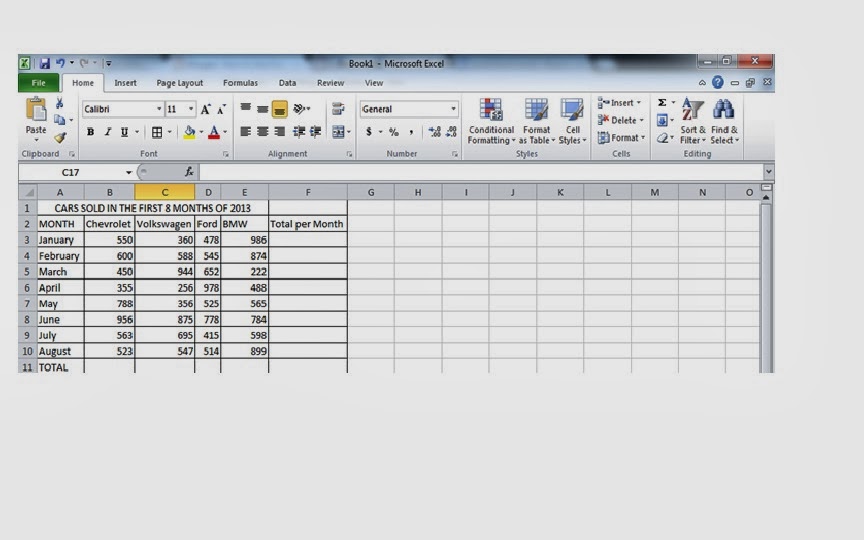
Task: Click the Copy icon
Action: click(x=60, y=120)
